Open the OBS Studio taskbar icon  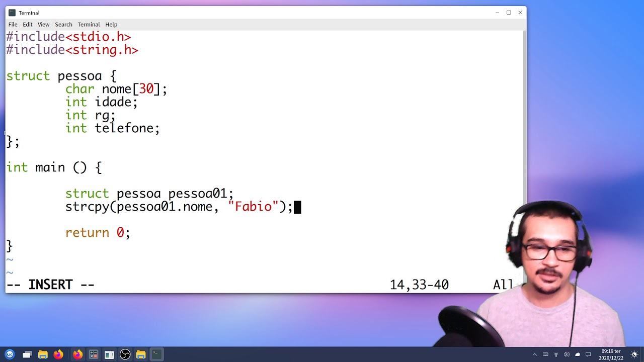(x=125, y=354)
